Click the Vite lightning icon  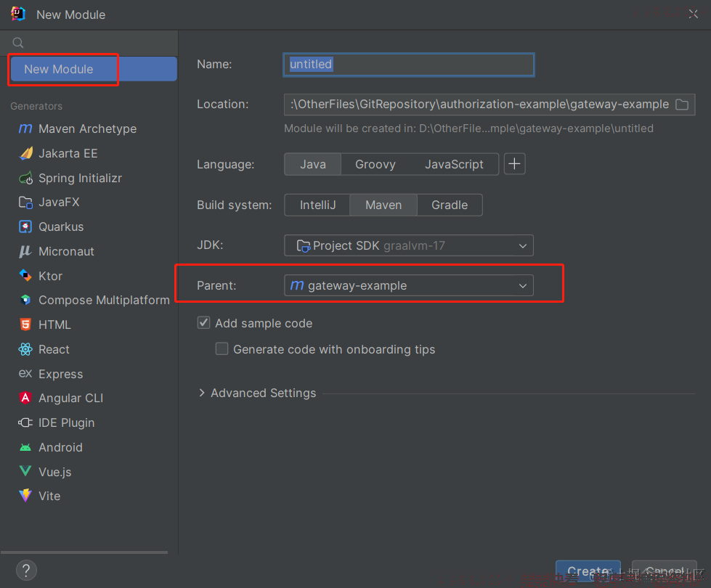25,496
